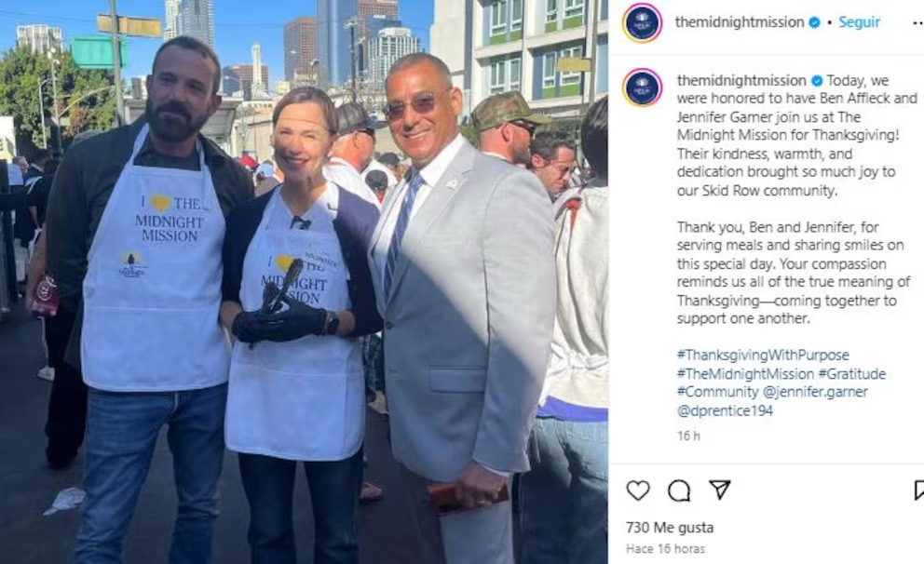The height and width of the screenshot is (564, 924).
Task: Open the #TheMidnightMission hashtag
Action: click(745, 374)
